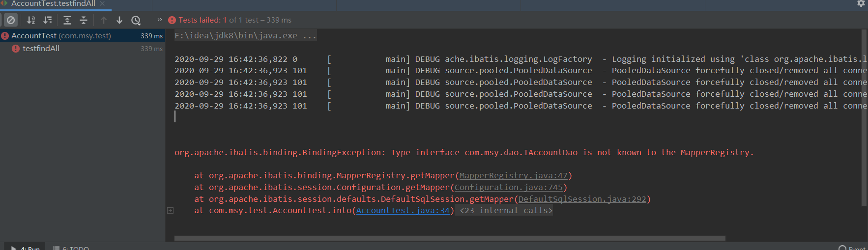Show more toolbar actions chevron
Viewport: 868px width, 250px height.
click(160, 20)
